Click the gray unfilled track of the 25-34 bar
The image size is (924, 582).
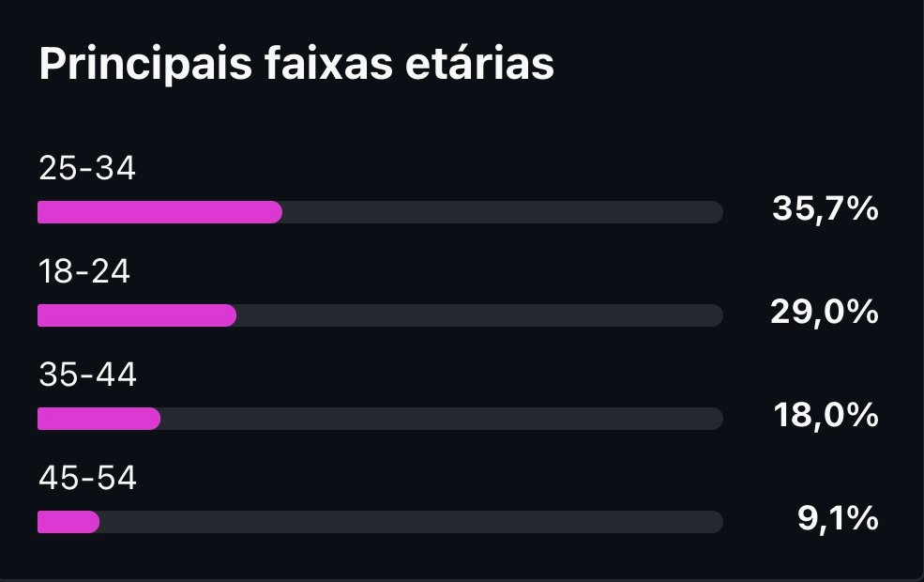coord(502,212)
